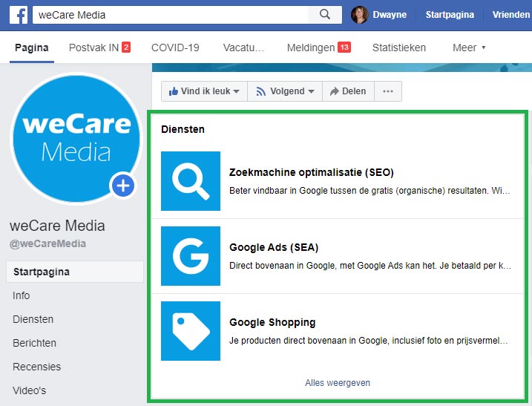Open the Google Shopping title
The width and height of the screenshot is (532, 406).
click(x=272, y=322)
